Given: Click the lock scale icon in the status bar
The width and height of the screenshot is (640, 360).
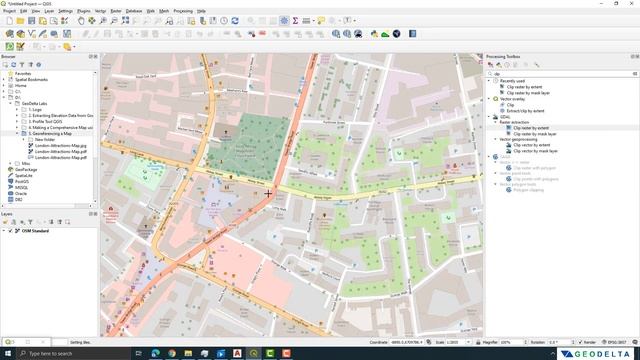Looking at the screenshot, I should tap(478, 342).
